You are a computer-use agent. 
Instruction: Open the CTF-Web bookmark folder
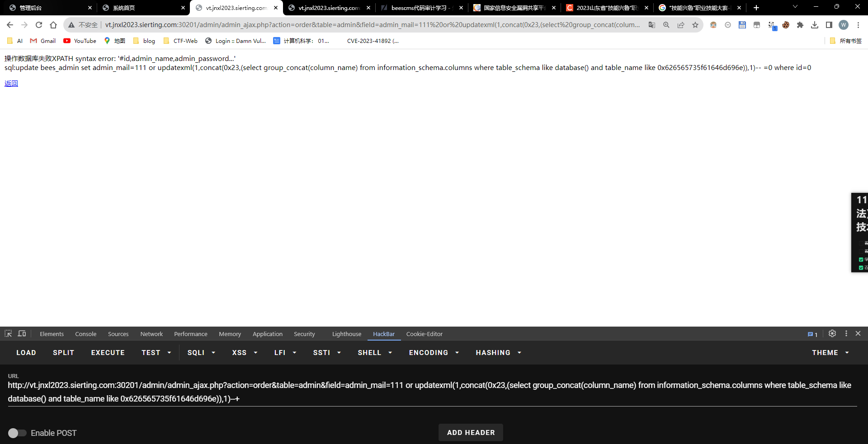(180, 41)
